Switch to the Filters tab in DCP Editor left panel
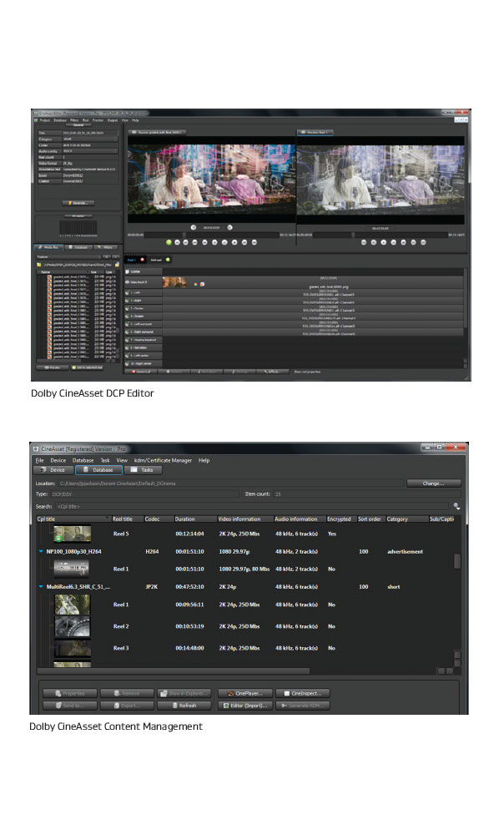The height and width of the screenshot is (820, 504). click(x=106, y=247)
